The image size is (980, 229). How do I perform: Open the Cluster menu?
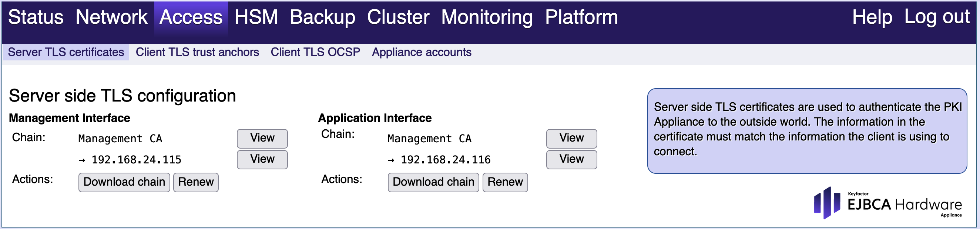tap(398, 17)
